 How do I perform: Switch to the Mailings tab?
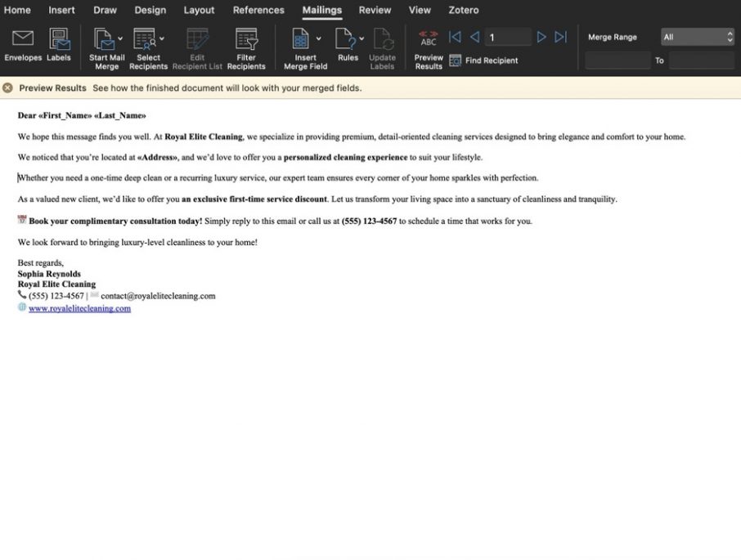coord(321,10)
